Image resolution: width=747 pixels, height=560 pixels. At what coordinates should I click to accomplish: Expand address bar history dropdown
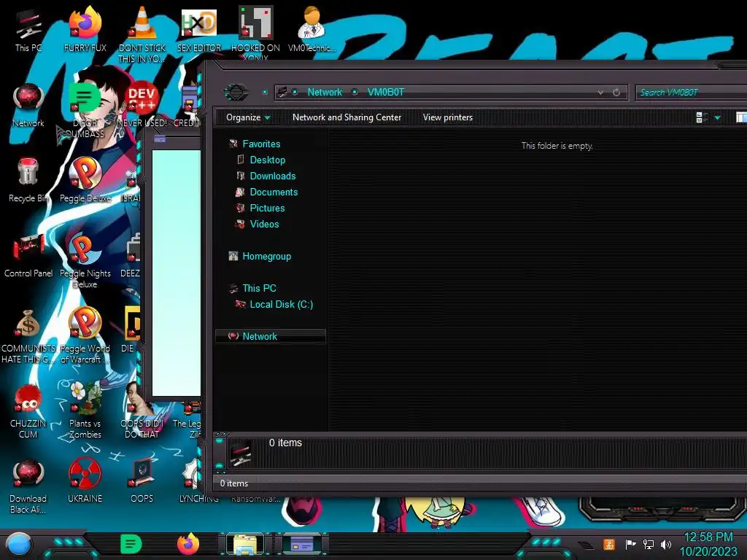pyautogui.click(x=601, y=93)
